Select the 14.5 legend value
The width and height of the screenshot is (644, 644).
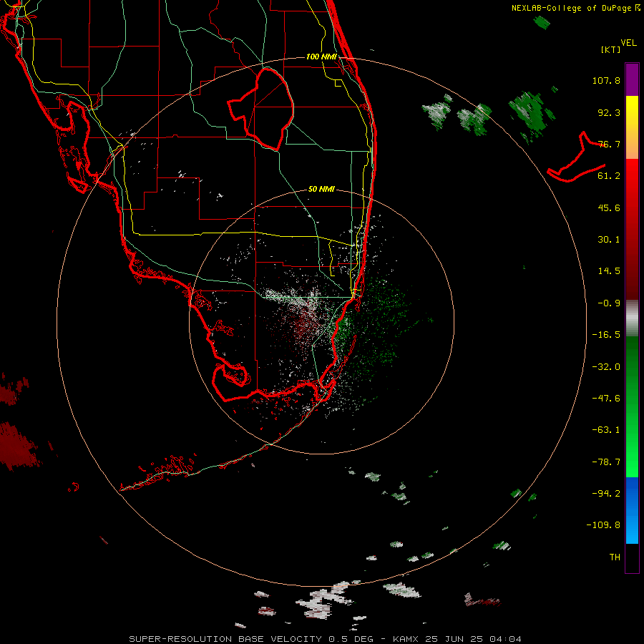point(609,271)
